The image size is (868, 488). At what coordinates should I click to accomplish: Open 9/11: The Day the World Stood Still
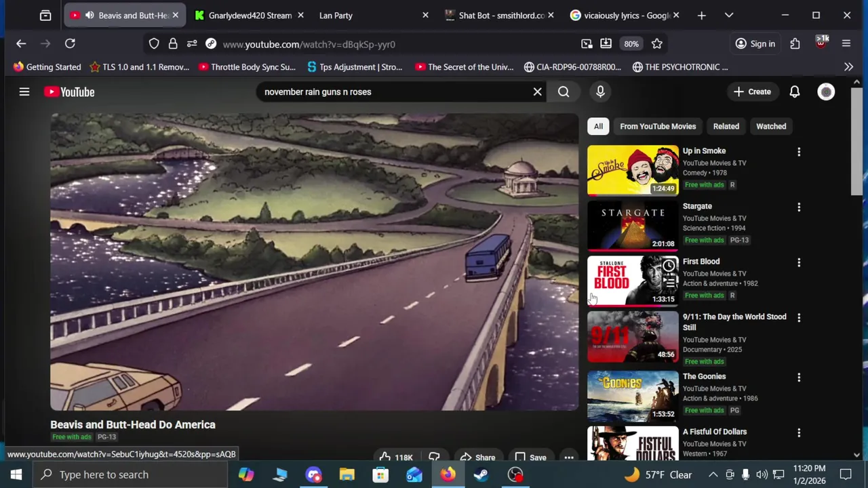734,322
